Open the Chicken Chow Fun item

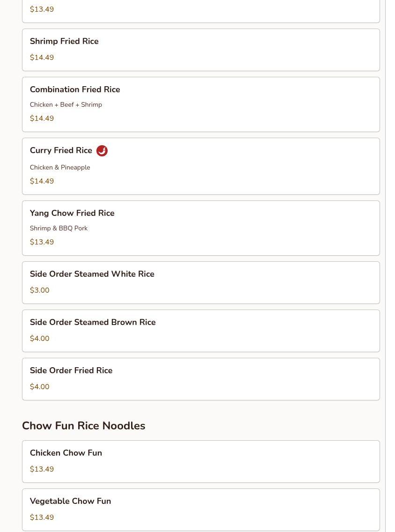click(x=201, y=461)
